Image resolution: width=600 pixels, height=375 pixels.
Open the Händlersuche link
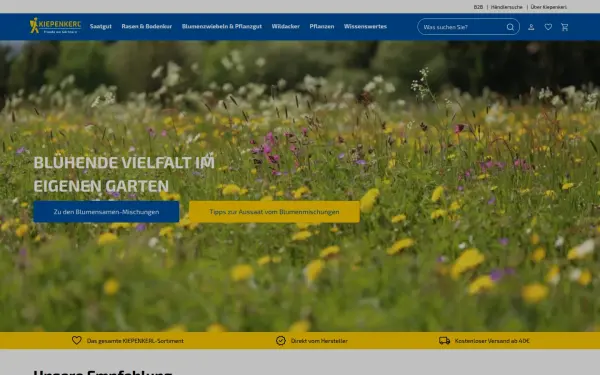(x=506, y=7)
